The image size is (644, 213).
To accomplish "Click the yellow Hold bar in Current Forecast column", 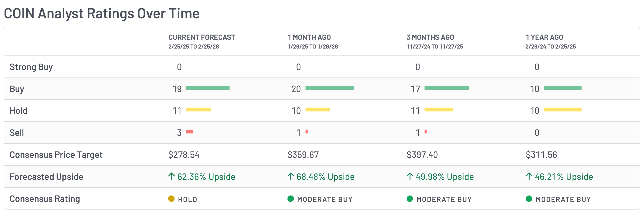I will click(x=199, y=110).
